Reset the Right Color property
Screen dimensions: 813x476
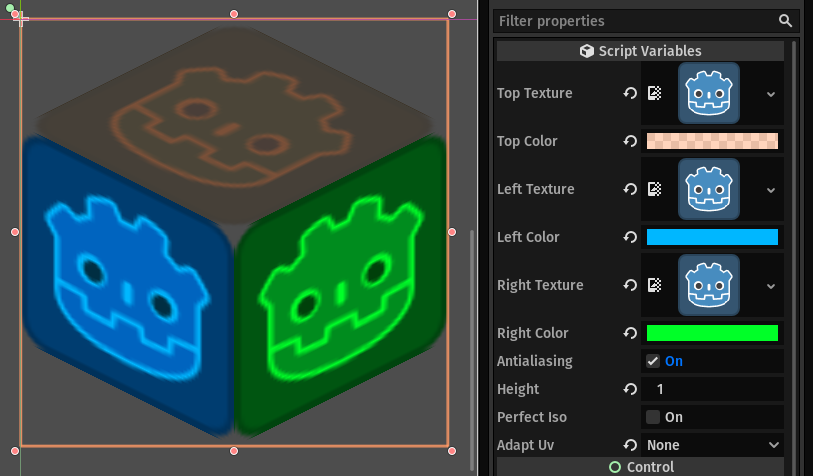(630, 333)
